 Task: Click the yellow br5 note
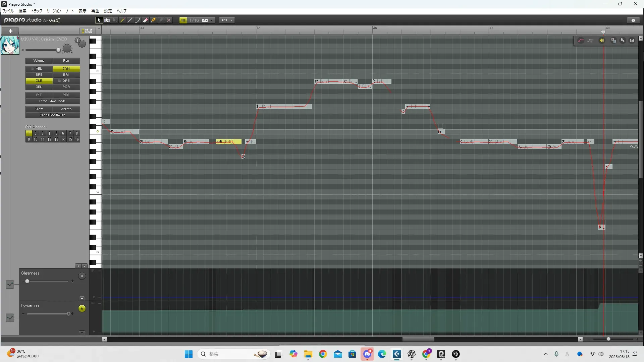[228, 142]
